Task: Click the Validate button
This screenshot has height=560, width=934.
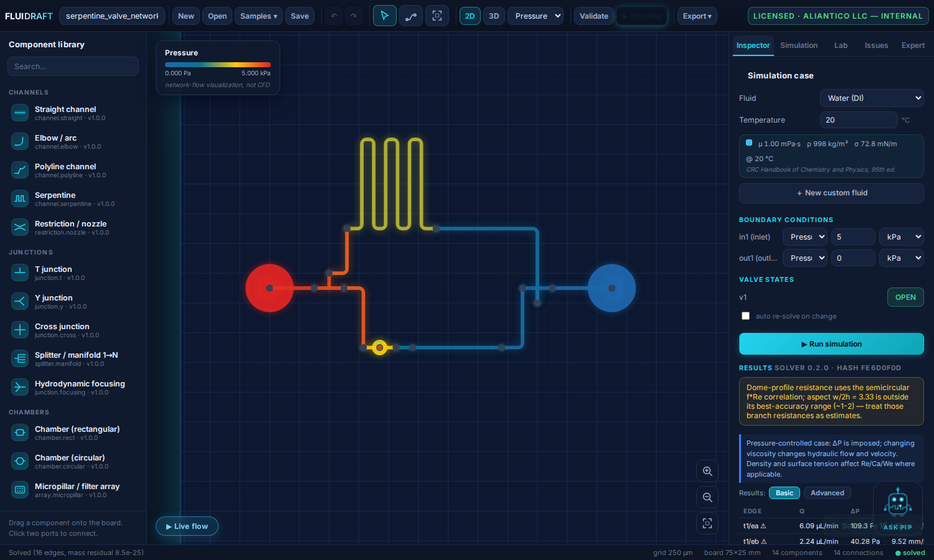Action: pos(593,16)
